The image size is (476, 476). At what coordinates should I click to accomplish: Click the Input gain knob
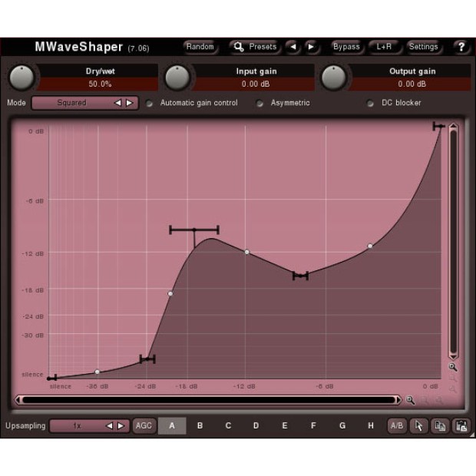coord(177,78)
